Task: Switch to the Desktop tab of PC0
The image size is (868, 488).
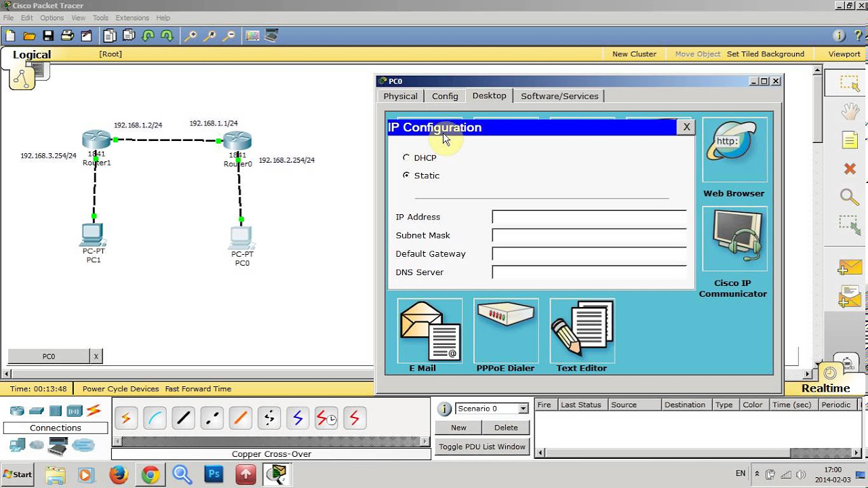Action: (x=489, y=96)
